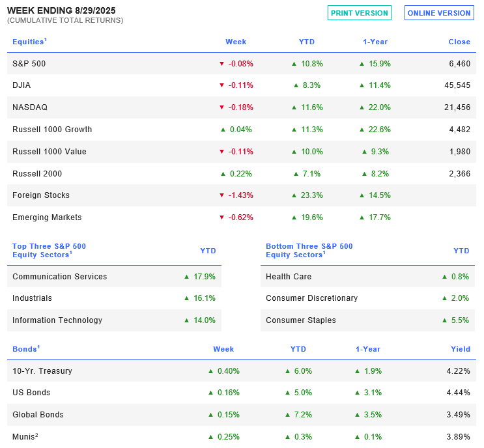Click NASDAQ close value 21,456
Image resolution: width=484 pixels, height=448 pixels.
click(x=457, y=107)
